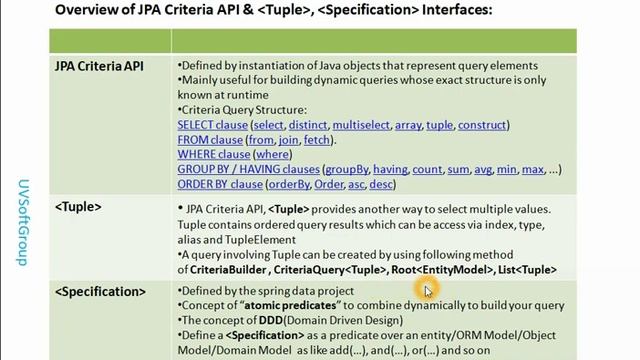Open the 'distinct' link
The image size is (640, 360).
click(308, 125)
